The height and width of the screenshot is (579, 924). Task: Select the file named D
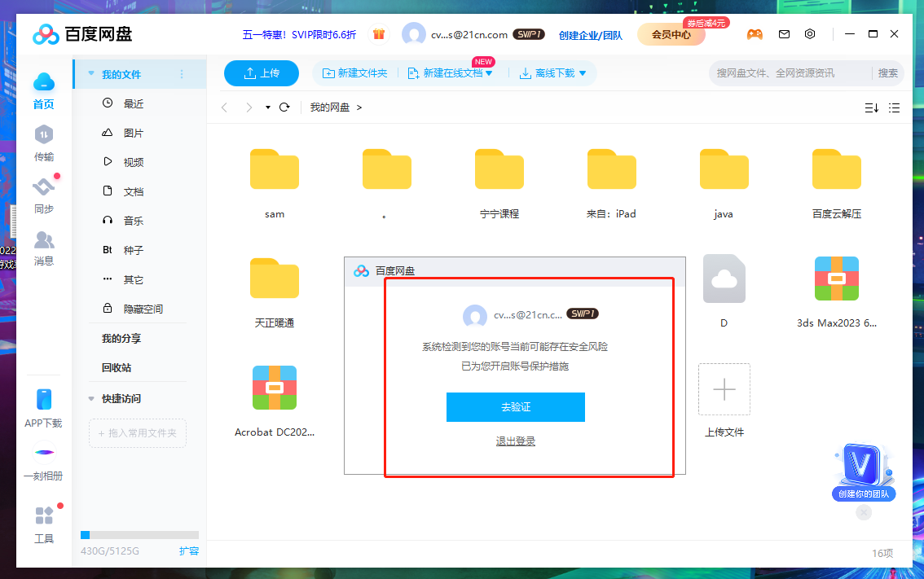tap(724, 279)
